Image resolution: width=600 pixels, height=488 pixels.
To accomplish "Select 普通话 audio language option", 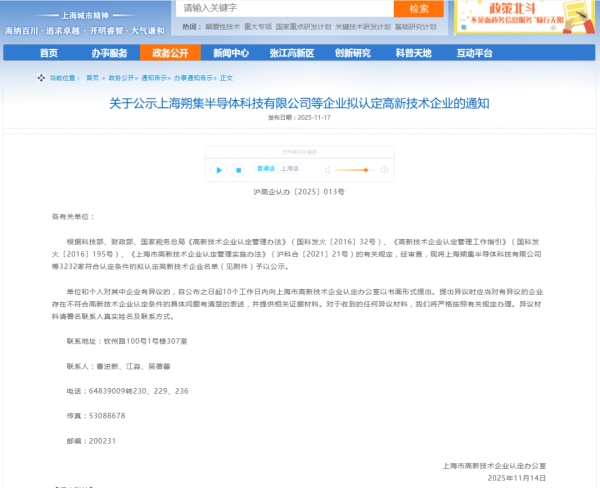I will pyautogui.click(x=265, y=169).
